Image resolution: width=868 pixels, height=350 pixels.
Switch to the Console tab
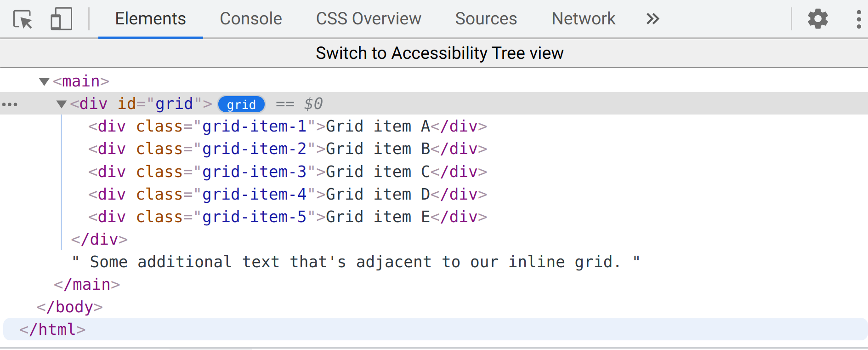(251, 19)
